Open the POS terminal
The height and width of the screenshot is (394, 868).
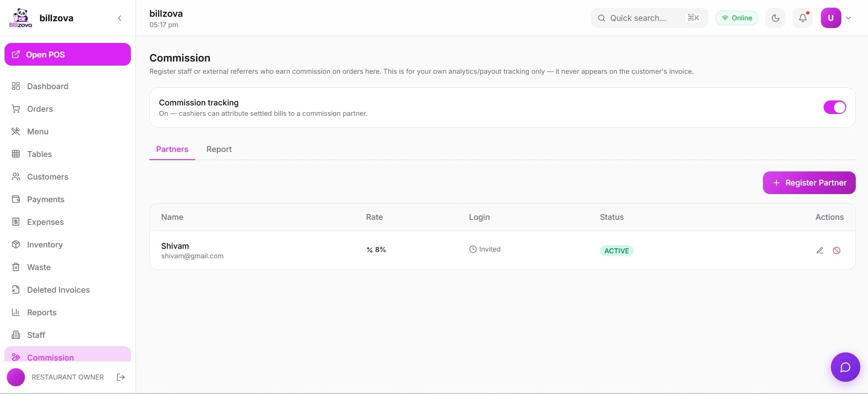[x=67, y=54]
